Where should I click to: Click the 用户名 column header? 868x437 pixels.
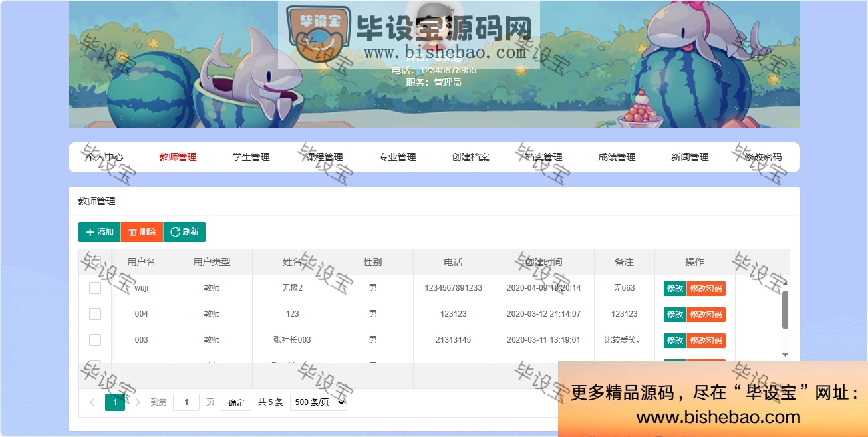pos(142,262)
